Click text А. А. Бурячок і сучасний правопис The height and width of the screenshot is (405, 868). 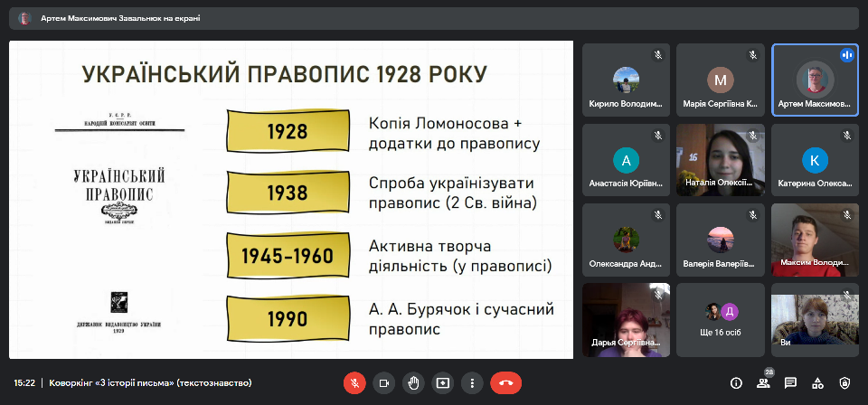(461, 319)
